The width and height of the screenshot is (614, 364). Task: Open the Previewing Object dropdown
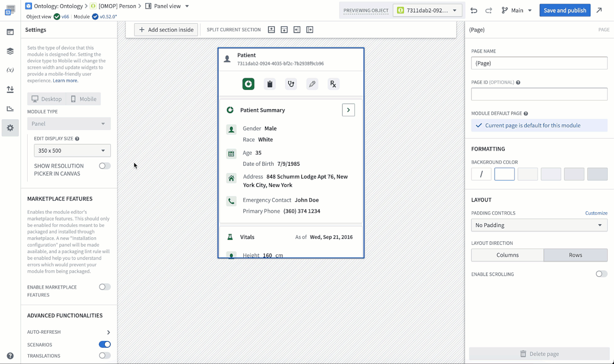(428, 11)
